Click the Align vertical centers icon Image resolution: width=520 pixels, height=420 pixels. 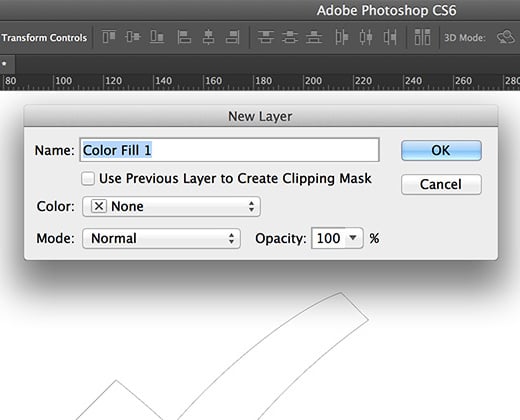[x=133, y=37]
